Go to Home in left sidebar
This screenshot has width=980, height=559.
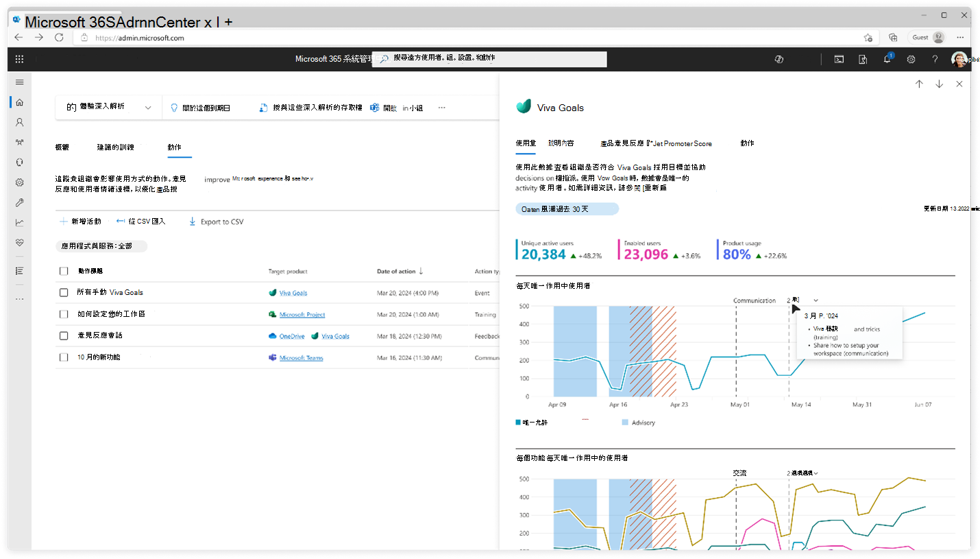click(19, 102)
